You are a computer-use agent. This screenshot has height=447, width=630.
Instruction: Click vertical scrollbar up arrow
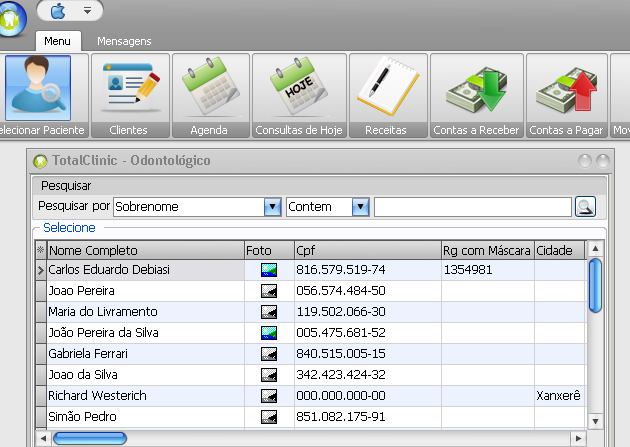point(595,249)
